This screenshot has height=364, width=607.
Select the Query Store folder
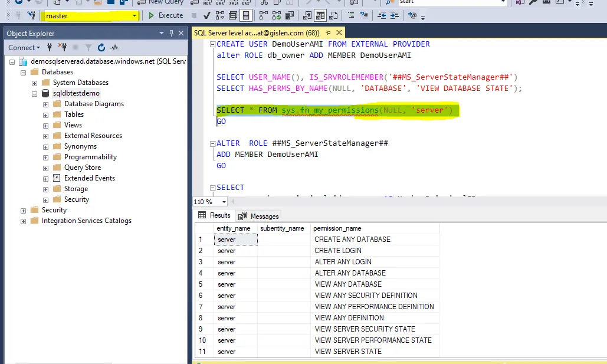83,168
